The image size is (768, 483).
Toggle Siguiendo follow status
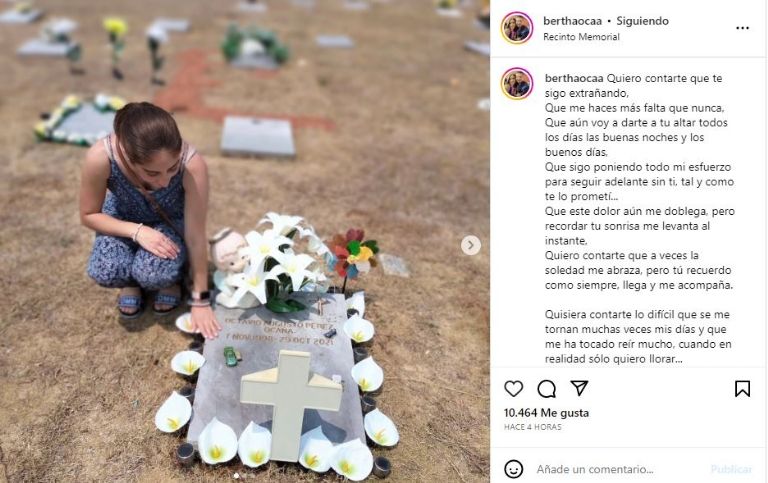642,21
